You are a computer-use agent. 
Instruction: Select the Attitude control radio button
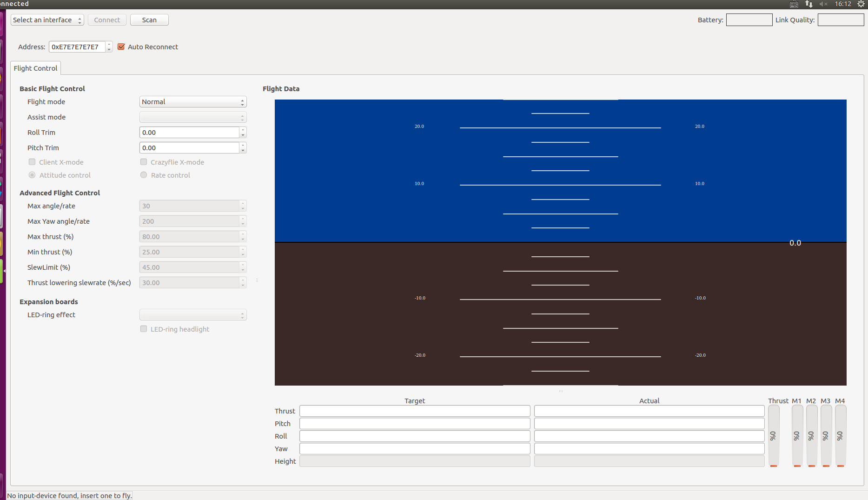[x=32, y=175]
